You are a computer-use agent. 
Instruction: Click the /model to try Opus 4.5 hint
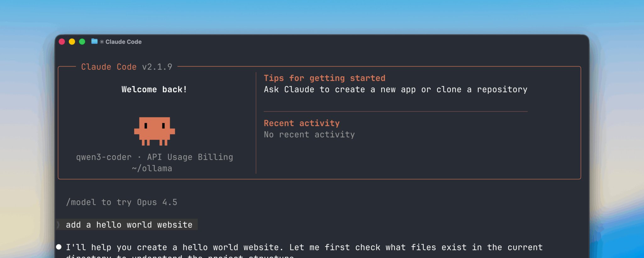(121, 202)
